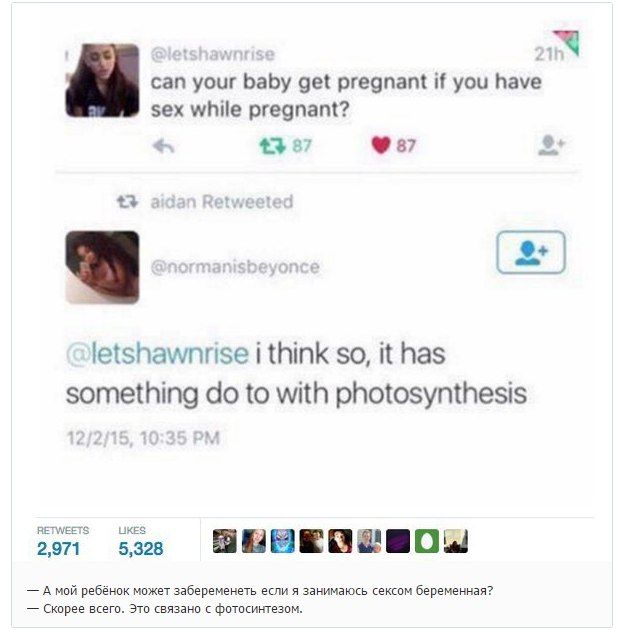Click the retweet icon beside 'aidan Retweeted'
Screen dimensions: 617x631
(127, 202)
